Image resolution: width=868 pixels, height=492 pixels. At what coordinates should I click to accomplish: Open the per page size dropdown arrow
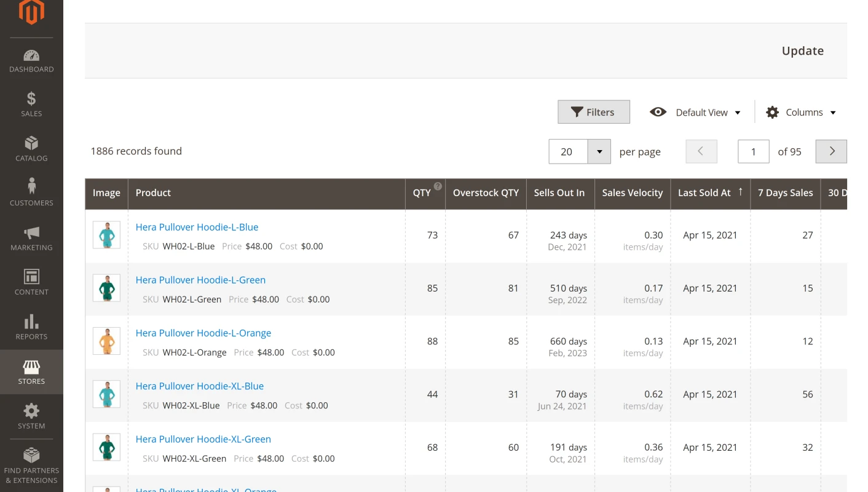point(599,152)
